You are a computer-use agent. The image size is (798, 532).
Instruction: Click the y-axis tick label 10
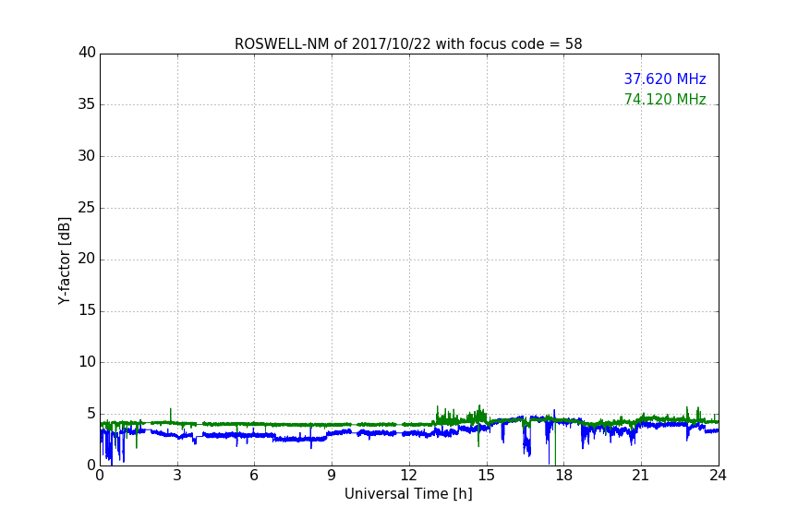(87, 362)
